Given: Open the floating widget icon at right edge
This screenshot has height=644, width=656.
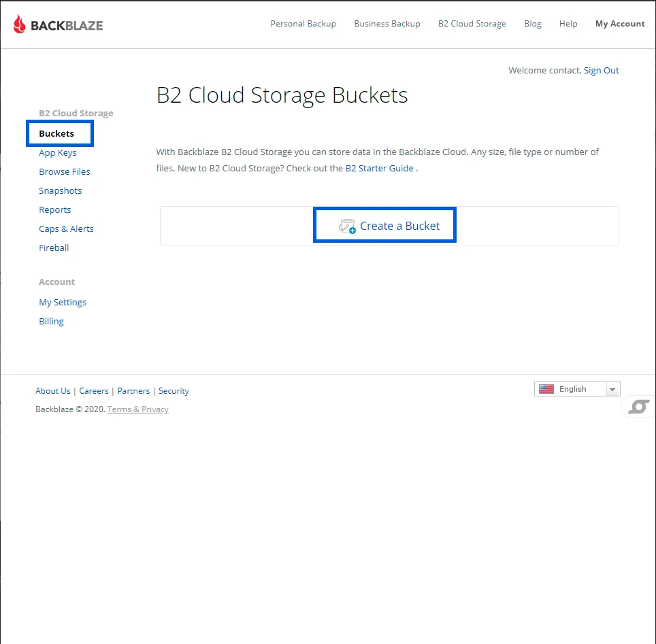Looking at the screenshot, I should pyautogui.click(x=638, y=407).
